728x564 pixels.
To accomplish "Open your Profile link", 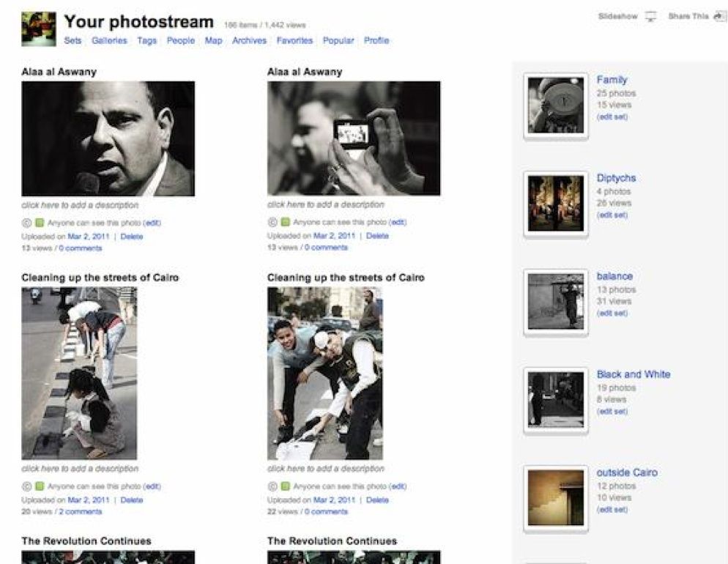I will (x=376, y=41).
